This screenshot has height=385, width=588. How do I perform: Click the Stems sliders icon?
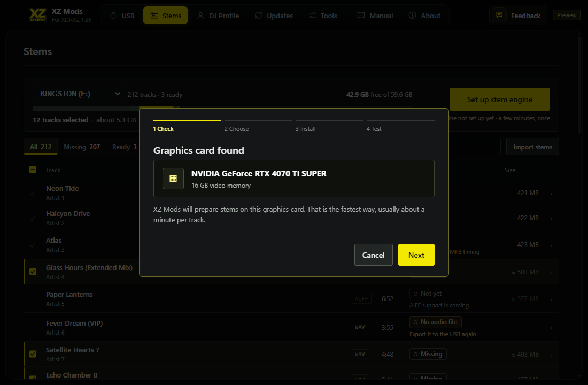(x=154, y=16)
